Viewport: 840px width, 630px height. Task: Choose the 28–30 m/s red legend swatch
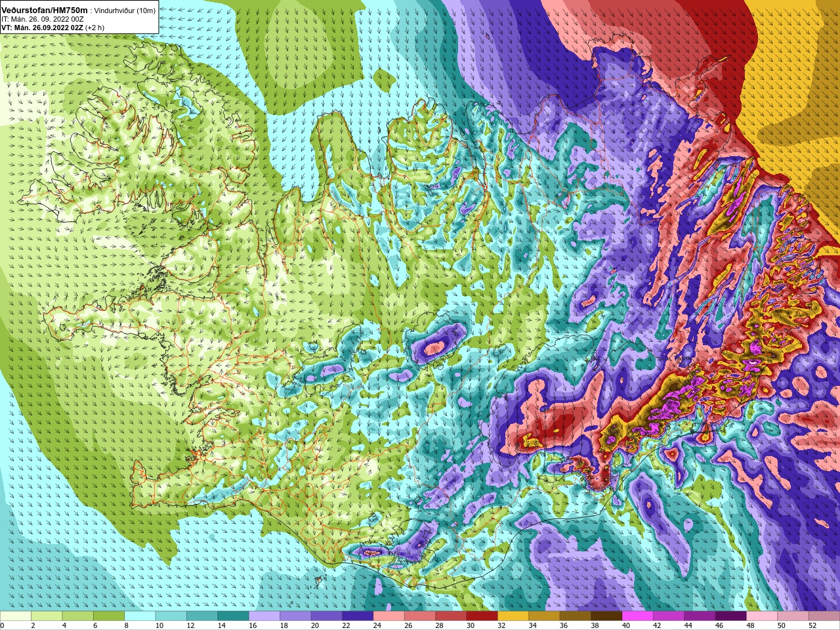pyautogui.click(x=451, y=616)
